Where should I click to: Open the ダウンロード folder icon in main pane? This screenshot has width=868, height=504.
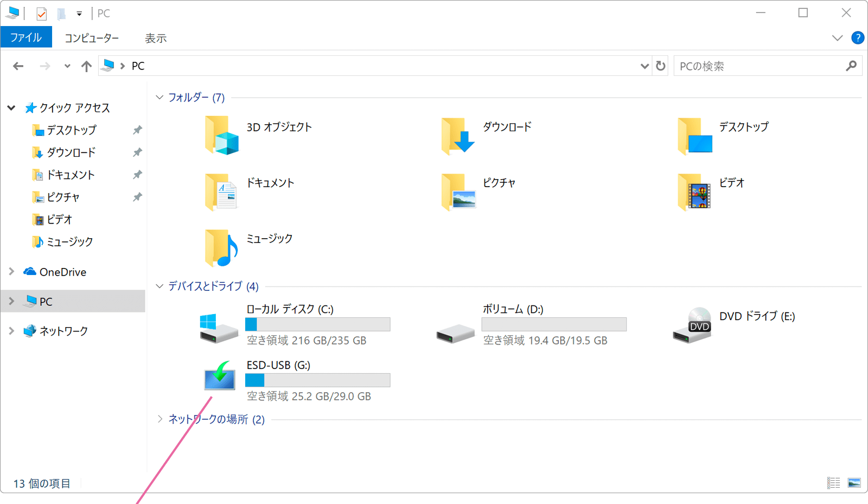pyautogui.click(x=458, y=136)
